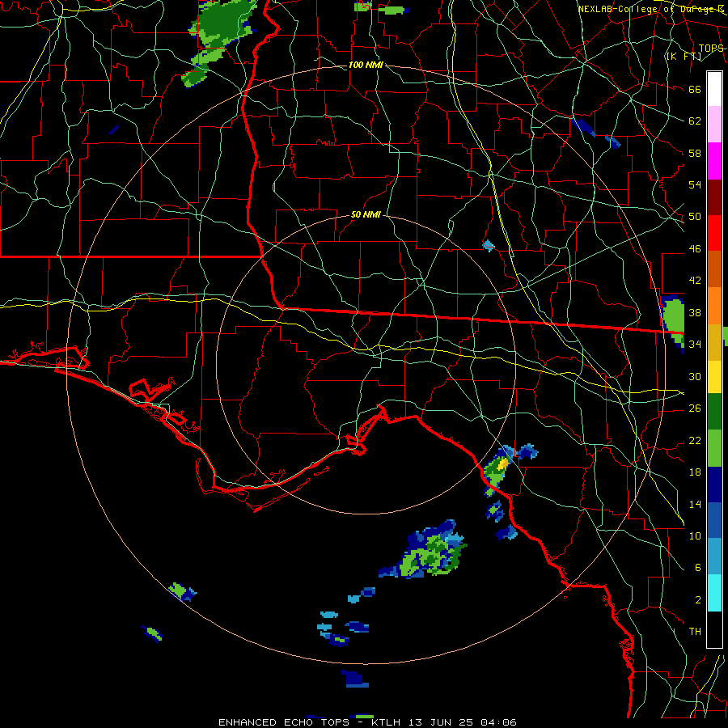Click the TH threshold label on scale

[x=695, y=632]
